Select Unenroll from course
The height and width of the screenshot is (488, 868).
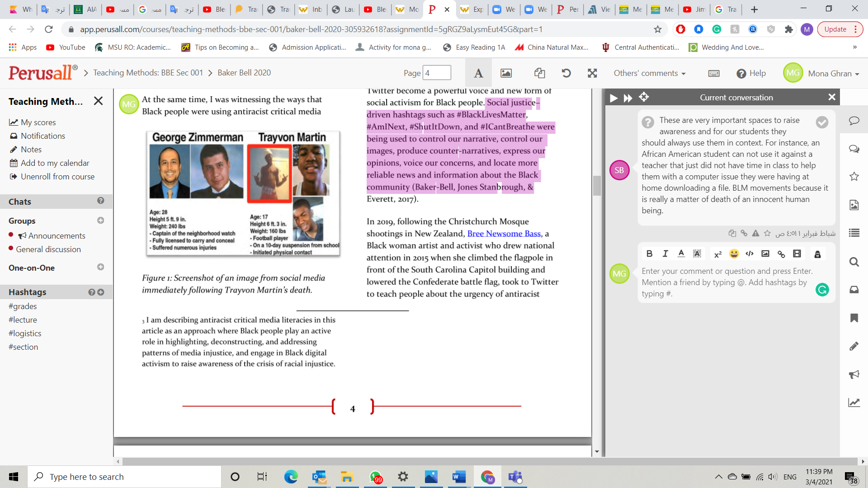(x=52, y=177)
